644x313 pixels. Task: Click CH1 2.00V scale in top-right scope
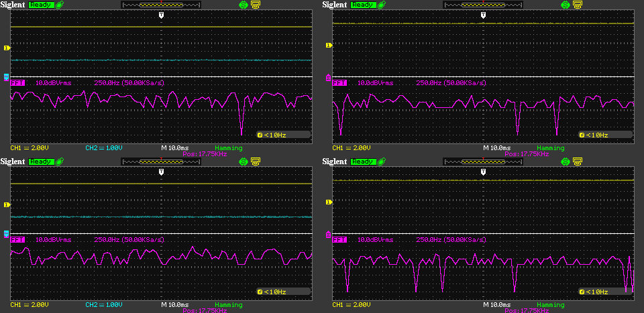click(x=352, y=147)
